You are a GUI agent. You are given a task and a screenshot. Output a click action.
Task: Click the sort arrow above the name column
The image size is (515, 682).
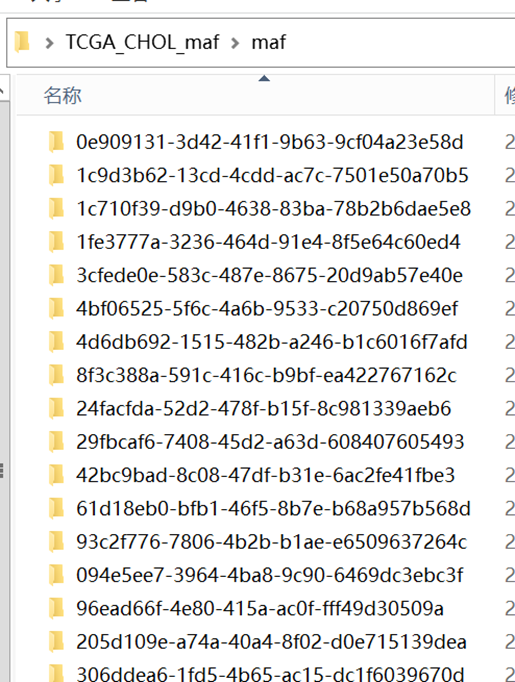coord(264,78)
